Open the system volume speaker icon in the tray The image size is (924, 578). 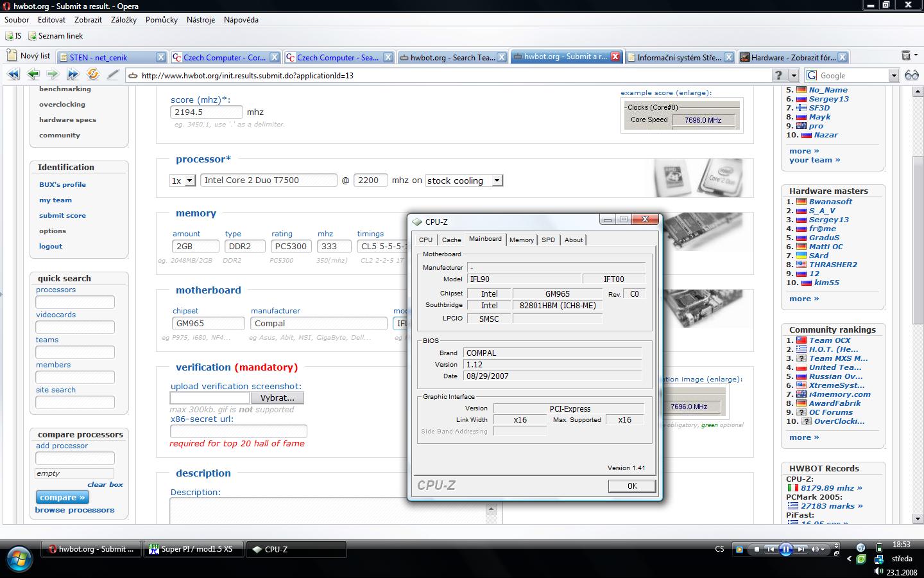(878, 572)
